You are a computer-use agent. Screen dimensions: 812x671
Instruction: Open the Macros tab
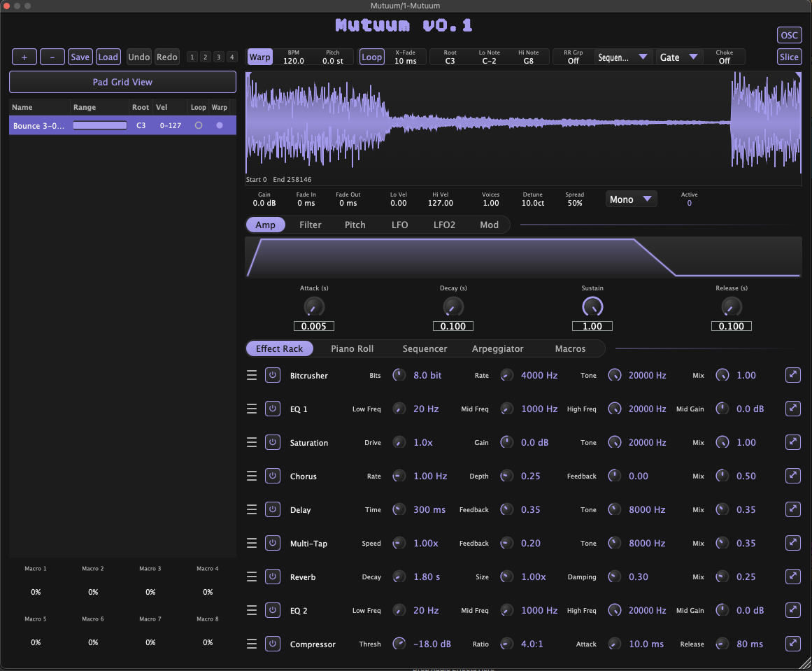[x=570, y=348]
